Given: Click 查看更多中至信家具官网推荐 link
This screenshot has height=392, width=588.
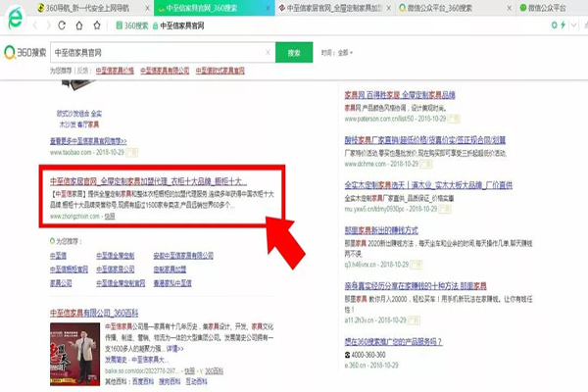Looking at the screenshot, I should click(x=88, y=141).
